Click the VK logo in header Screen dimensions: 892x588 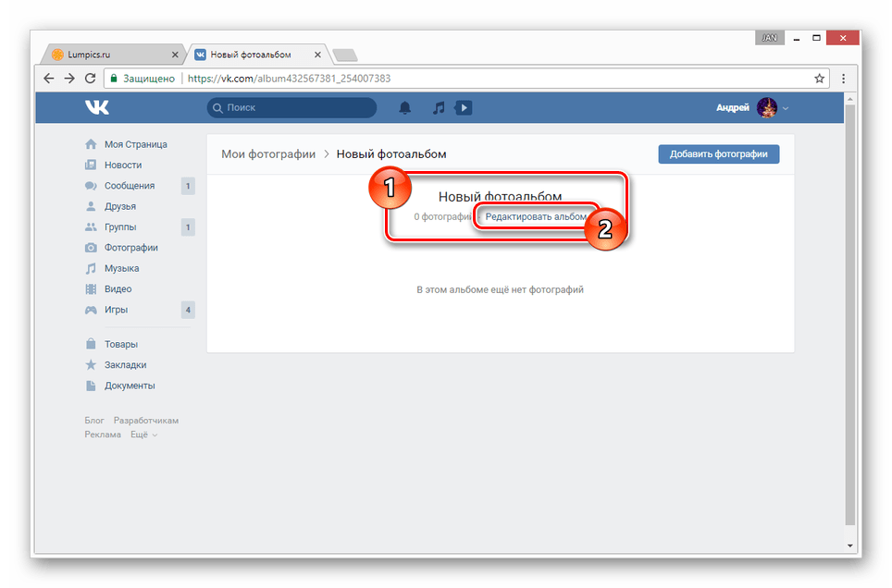[x=97, y=107]
